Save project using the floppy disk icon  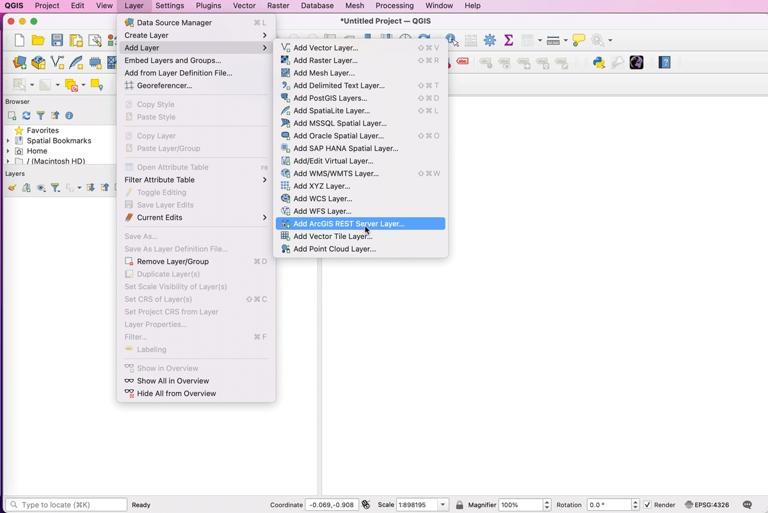(x=57, y=40)
